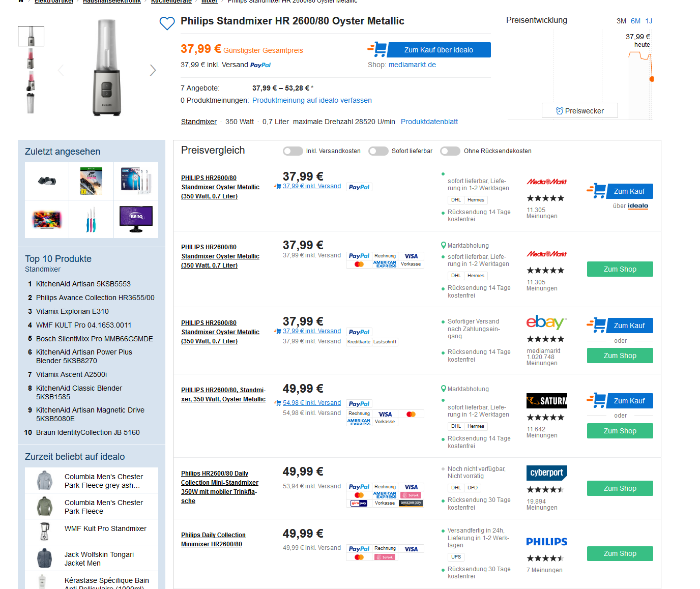The image size is (700, 589).
Task: Open Vitamix Explorian E310 in Top 10
Action: pyautogui.click(x=72, y=311)
